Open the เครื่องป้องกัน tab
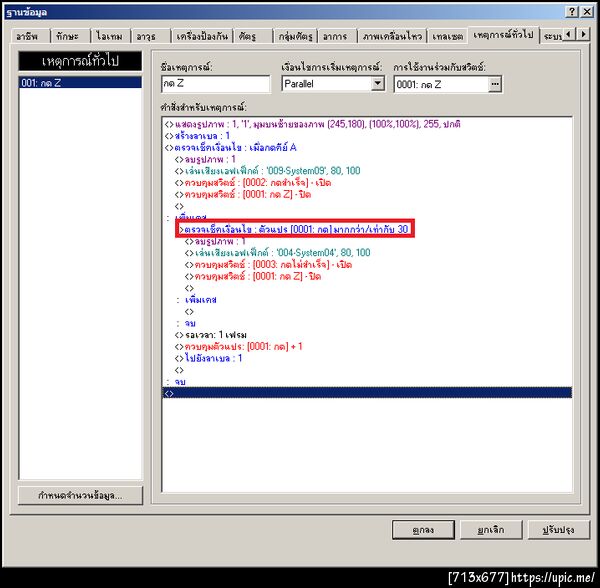 click(x=202, y=36)
